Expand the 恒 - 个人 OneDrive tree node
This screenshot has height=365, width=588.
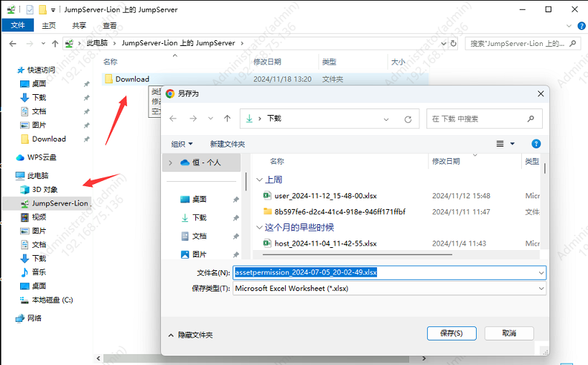pyautogui.click(x=171, y=163)
